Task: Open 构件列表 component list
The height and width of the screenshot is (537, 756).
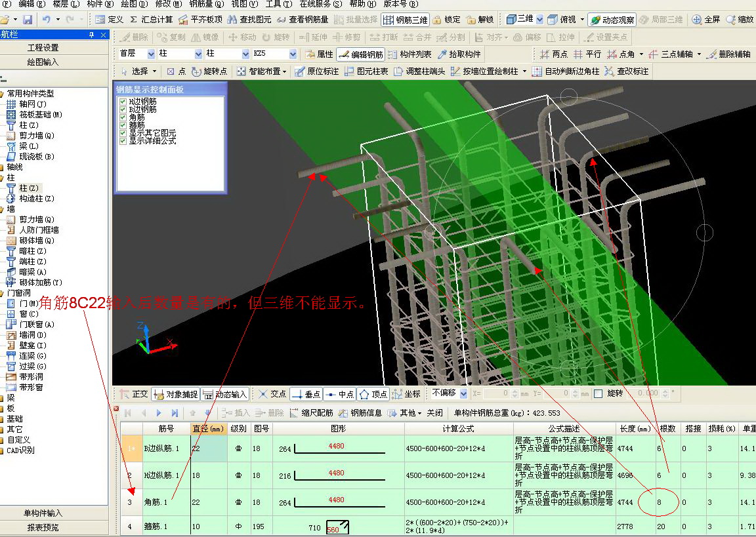Action: pyautogui.click(x=409, y=54)
